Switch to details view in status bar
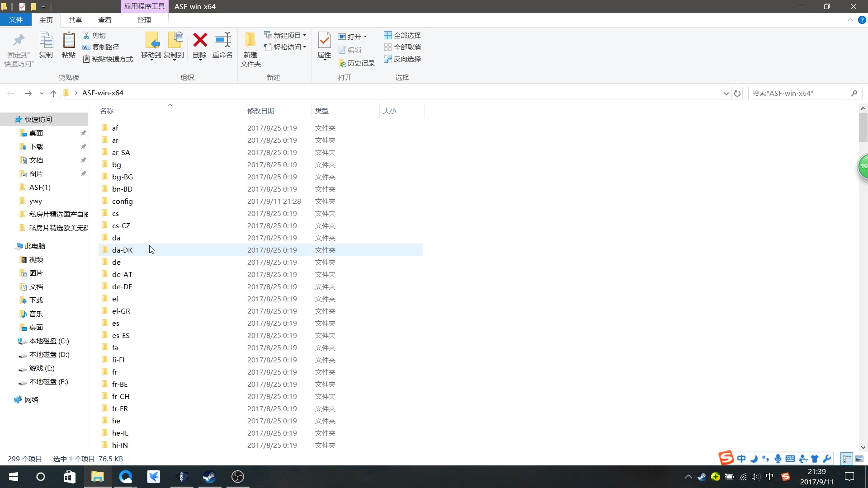 [x=847, y=459]
